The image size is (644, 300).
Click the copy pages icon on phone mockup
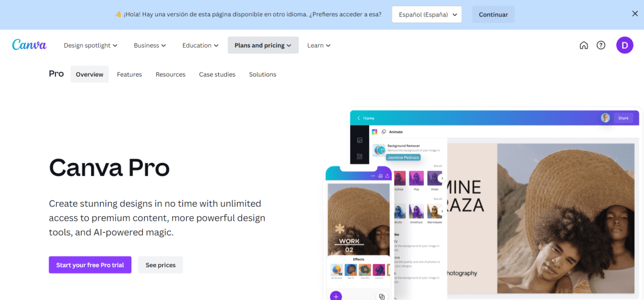(x=380, y=296)
